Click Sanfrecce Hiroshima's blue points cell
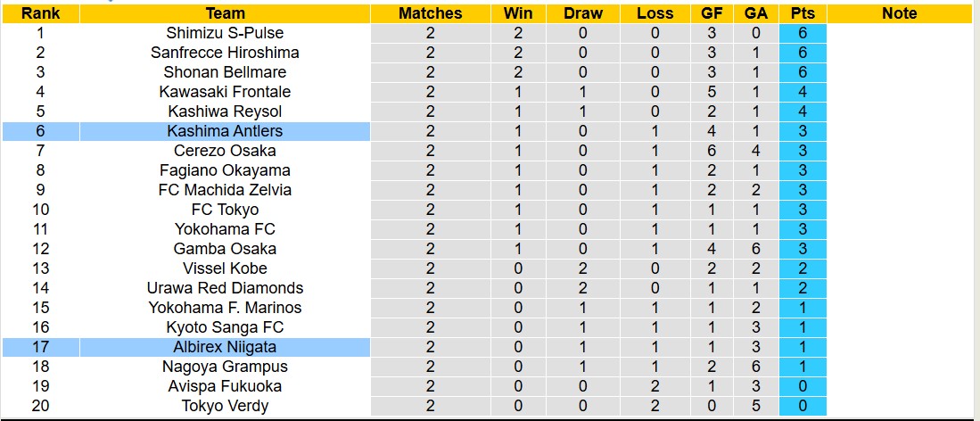 click(x=803, y=53)
